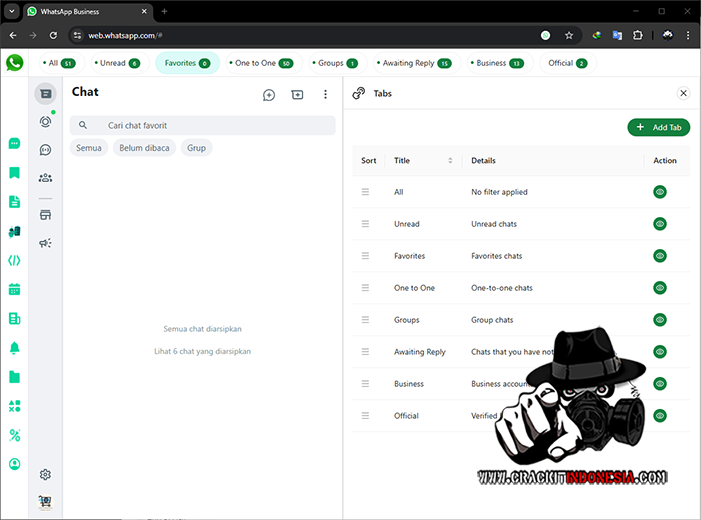The height and width of the screenshot is (520, 701).
Task: Click the new chat icon
Action: [x=269, y=94]
